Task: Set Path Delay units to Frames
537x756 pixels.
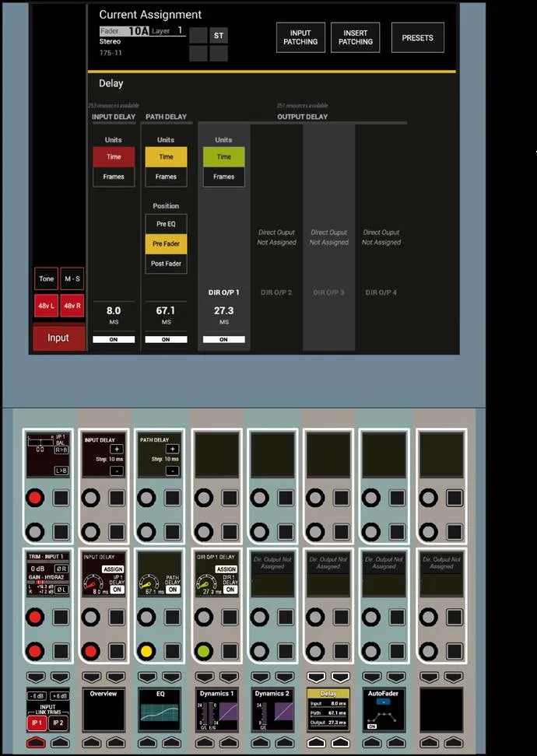Action: [x=166, y=177]
